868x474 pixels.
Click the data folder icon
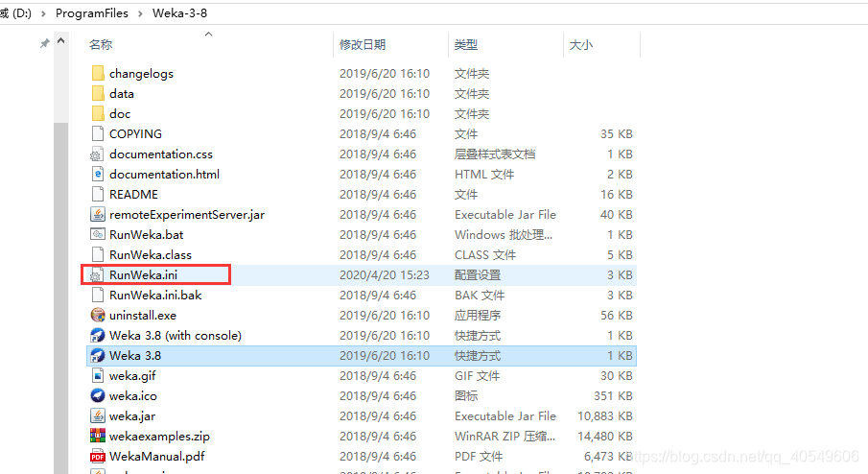pyautogui.click(x=98, y=93)
